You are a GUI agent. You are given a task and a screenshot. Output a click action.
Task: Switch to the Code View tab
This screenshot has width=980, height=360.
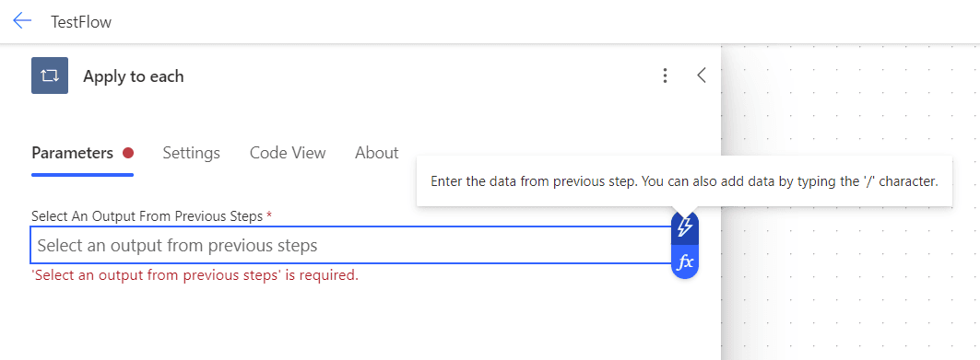tap(288, 153)
